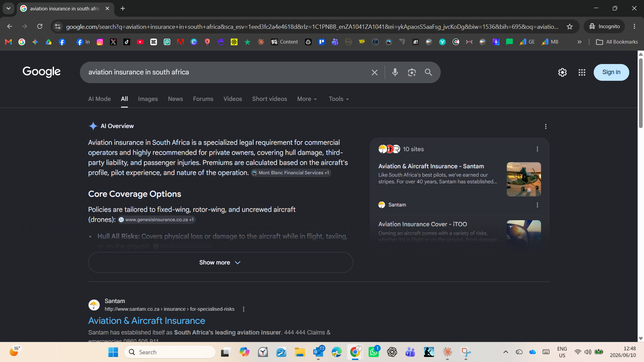Open the tab search dropdown
The height and width of the screenshot is (362, 644).
pos(8,8)
